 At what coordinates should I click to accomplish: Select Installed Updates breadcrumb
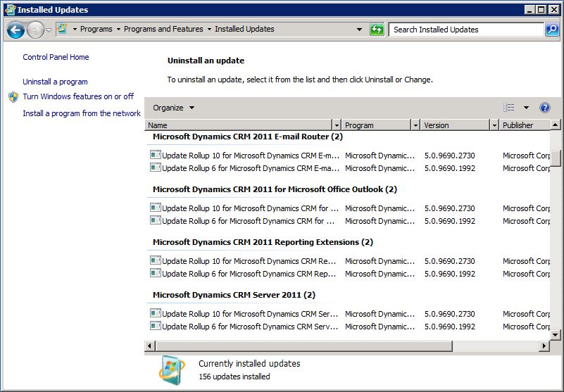point(244,29)
